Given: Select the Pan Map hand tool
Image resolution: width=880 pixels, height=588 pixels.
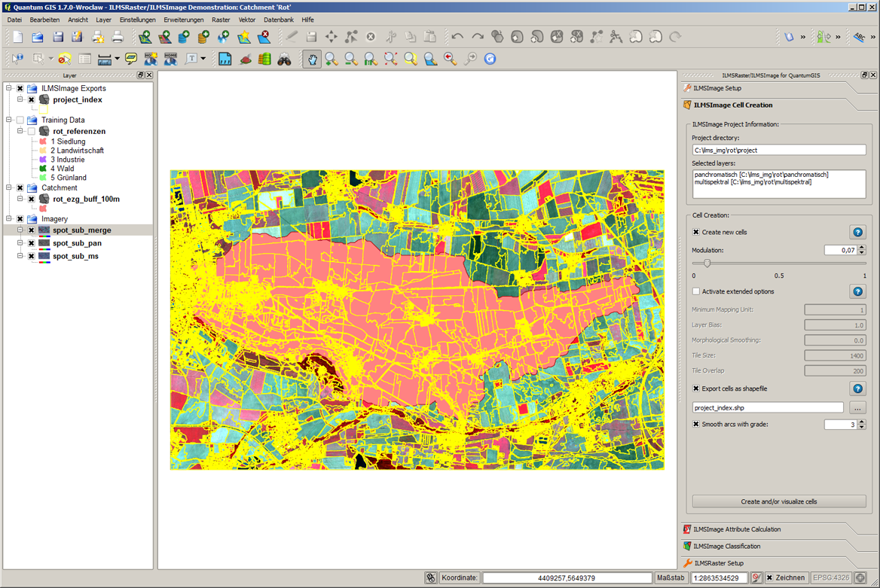Looking at the screenshot, I should (x=312, y=59).
